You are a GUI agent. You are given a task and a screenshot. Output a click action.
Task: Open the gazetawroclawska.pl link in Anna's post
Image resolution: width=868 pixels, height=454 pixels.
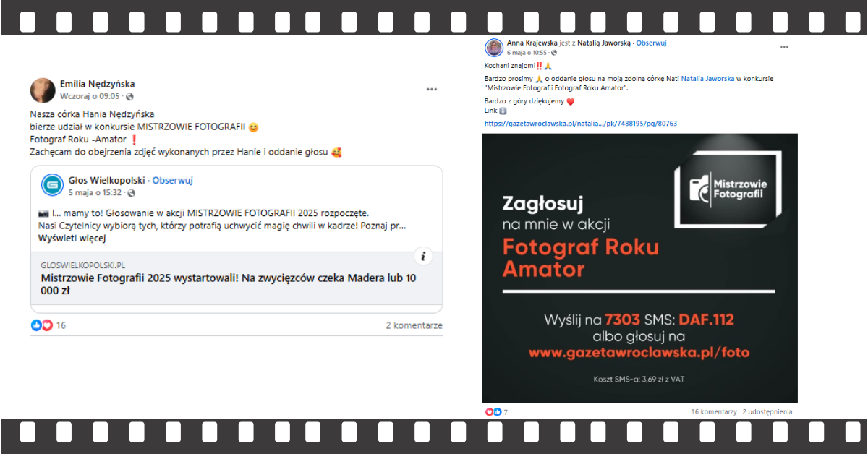[x=581, y=124]
